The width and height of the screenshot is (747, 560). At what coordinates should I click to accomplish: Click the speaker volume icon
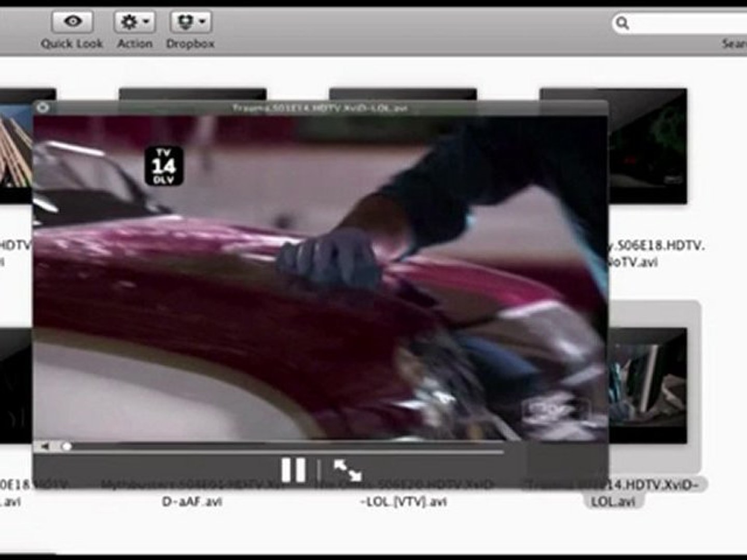coord(46,446)
